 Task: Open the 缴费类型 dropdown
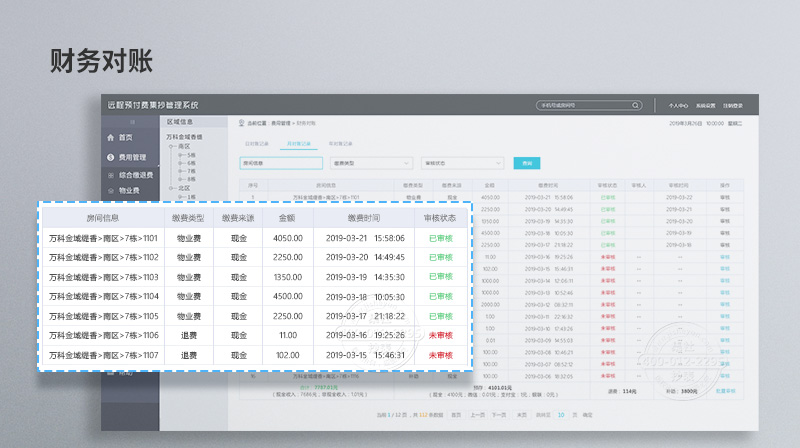coord(371,162)
